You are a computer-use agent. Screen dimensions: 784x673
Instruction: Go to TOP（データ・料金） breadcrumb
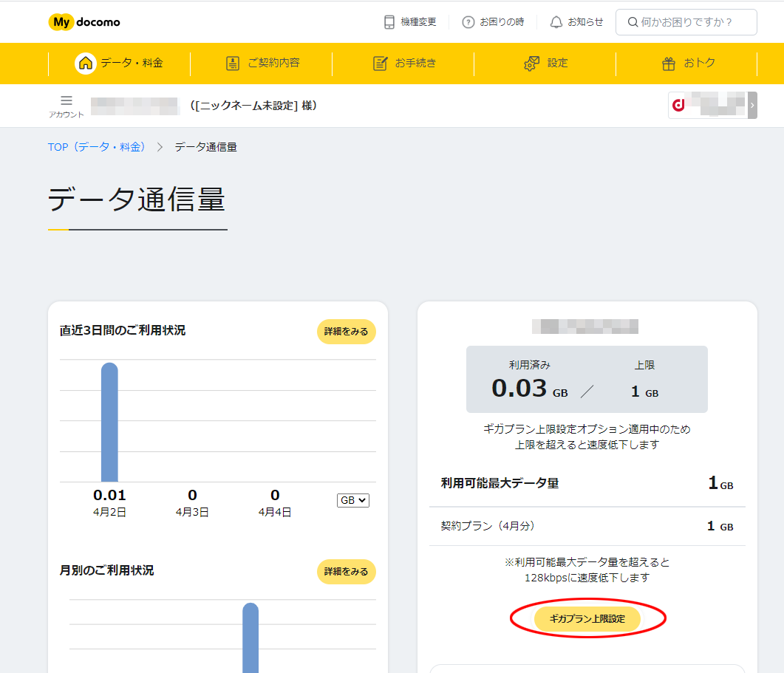pyautogui.click(x=97, y=147)
